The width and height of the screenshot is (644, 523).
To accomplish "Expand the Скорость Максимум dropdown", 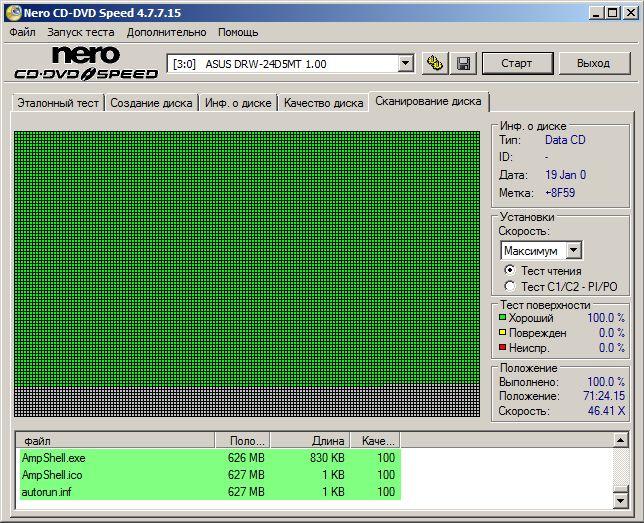I will (574, 250).
